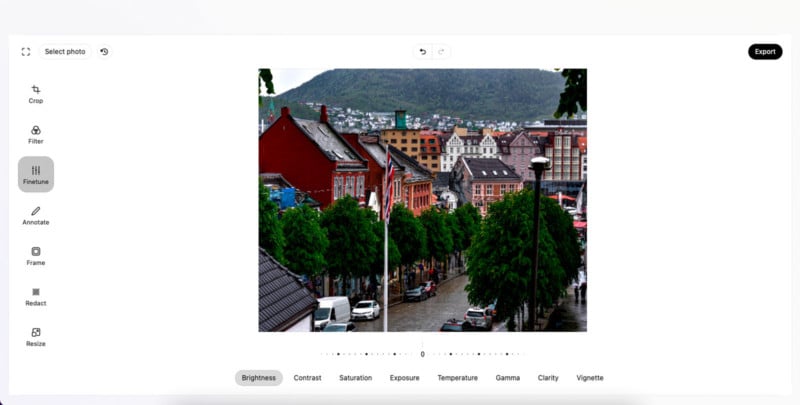Viewport: 800px width, 405px height.
Task: Open the Temperature adjustment tab
Action: 457,378
